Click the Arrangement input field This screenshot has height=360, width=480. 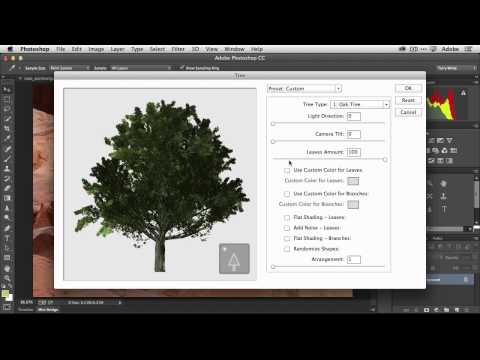pos(354,259)
